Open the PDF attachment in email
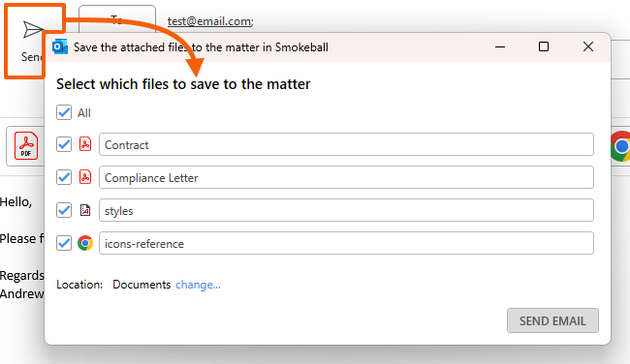 (26, 145)
